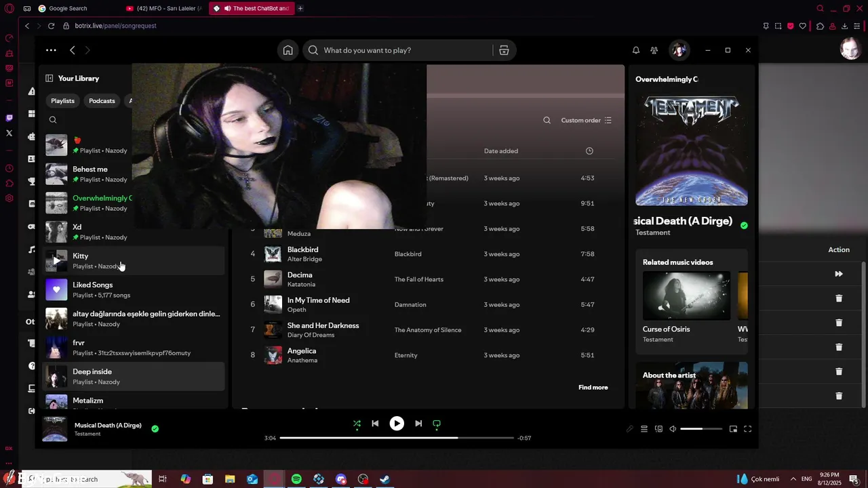Image resolution: width=868 pixels, height=488 pixels.
Task: Toggle shuffle in Spotify player
Action: coord(357,424)
